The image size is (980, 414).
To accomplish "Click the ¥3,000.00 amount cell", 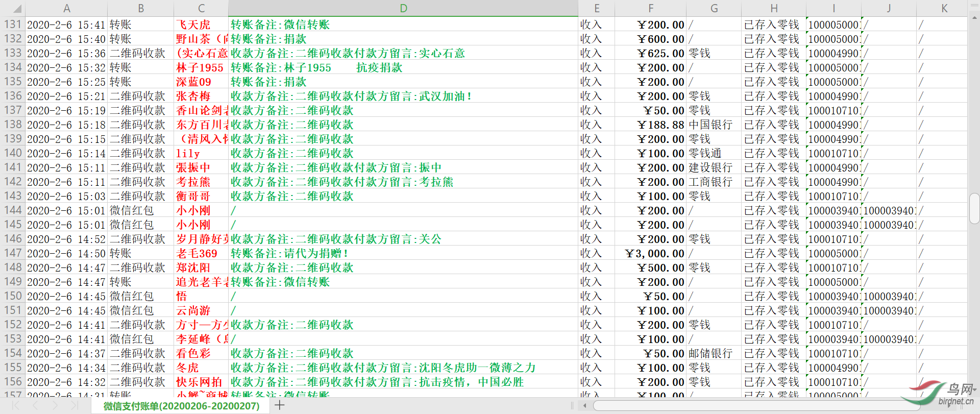I will [x=650, y=253].
